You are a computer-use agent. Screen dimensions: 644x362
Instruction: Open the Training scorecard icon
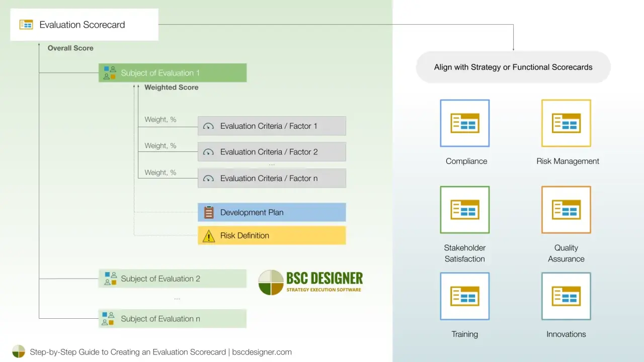[x=465, y=296]
